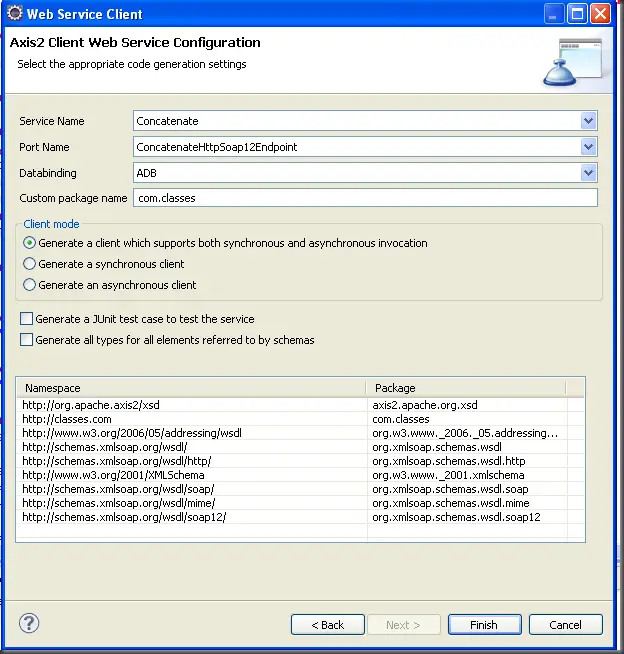This screenshot has width=624, height=654.
Task: Maximize the Web Service Client window
Action: click(577, 14)
